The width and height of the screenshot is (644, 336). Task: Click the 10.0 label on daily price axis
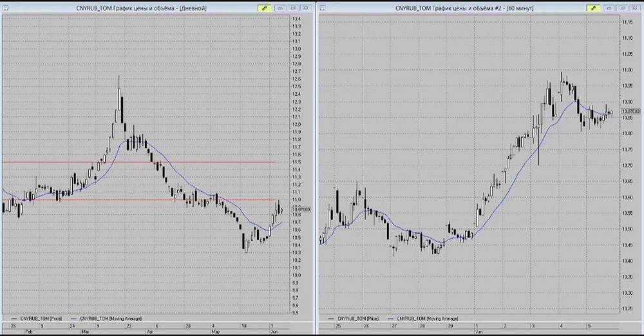(x=296, y=275)
